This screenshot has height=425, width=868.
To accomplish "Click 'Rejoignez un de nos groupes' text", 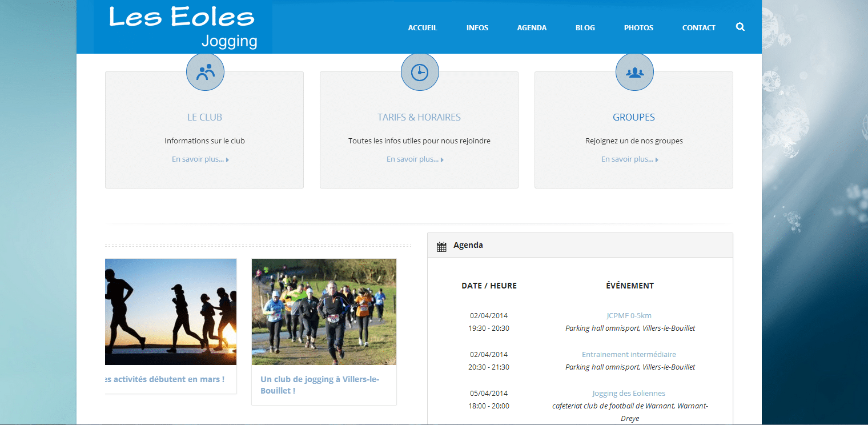I will coord(634,141).
